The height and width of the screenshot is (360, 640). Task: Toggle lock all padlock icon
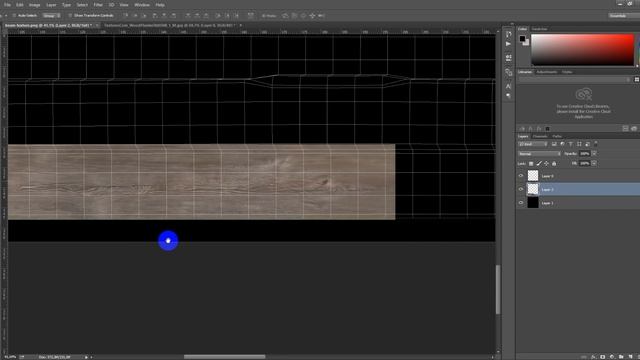click(x=554, y=164)
